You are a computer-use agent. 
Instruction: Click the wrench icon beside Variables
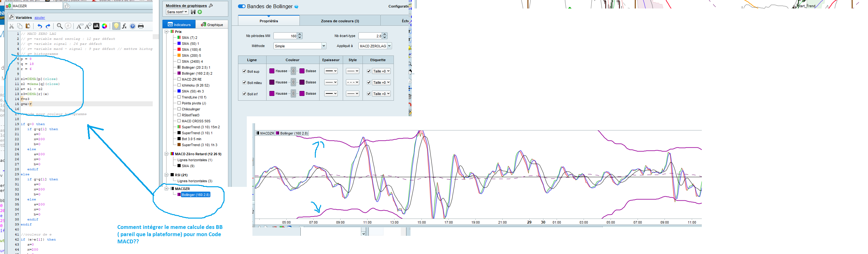[x=12, y=17]
